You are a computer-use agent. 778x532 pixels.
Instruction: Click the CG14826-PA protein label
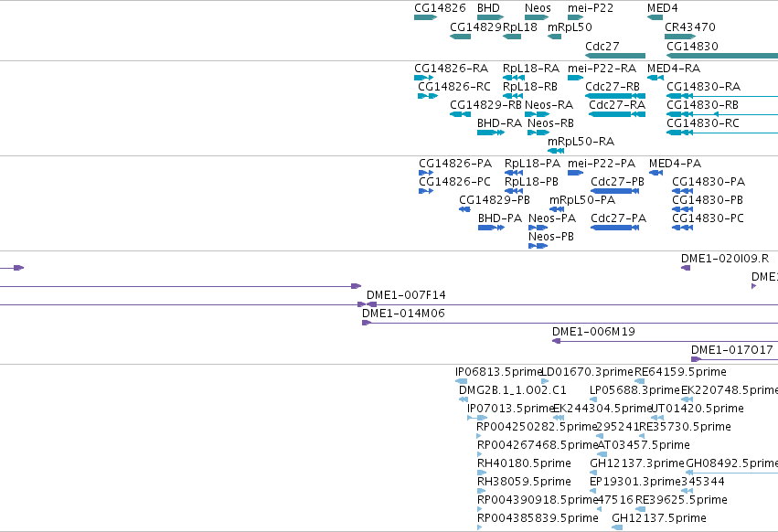tap(455, 164)
